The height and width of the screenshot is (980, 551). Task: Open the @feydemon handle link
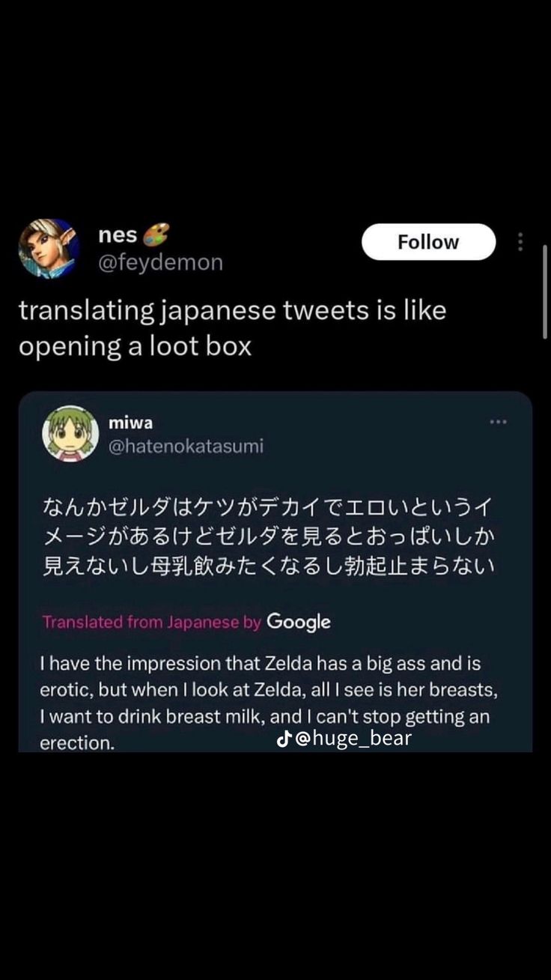160,262
